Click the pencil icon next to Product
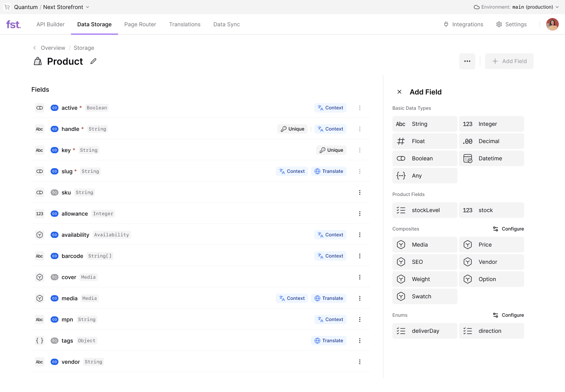Screen dimensions: 565x392 pyautogui.click(x=93, y=61)
